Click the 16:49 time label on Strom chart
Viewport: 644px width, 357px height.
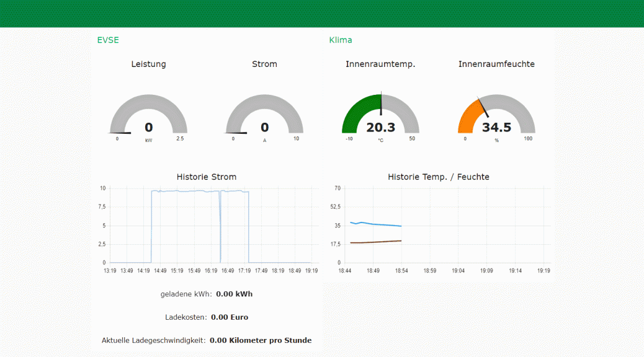click(227, 270)
